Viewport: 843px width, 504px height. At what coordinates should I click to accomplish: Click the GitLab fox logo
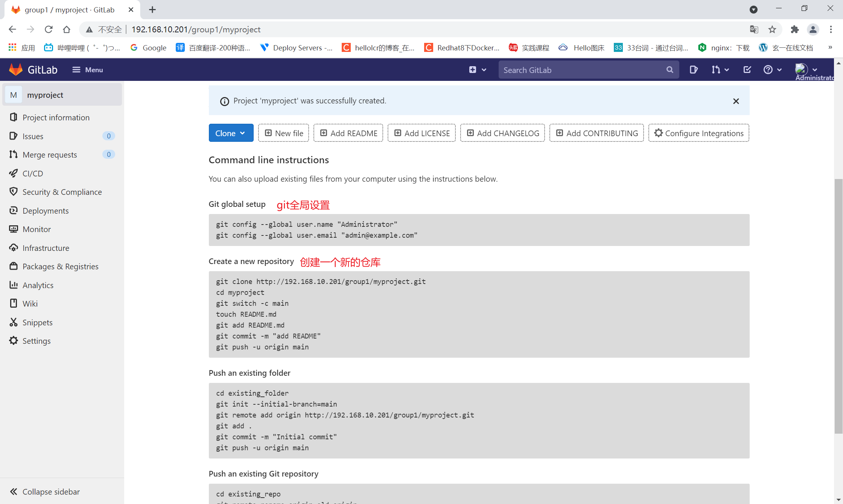pyautogui.click(x=16, y=70)
